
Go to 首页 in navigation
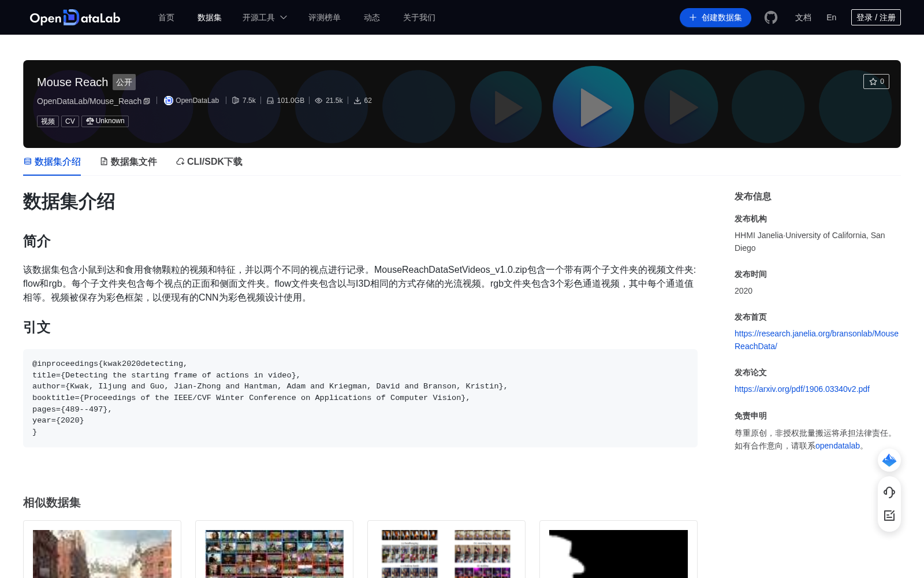coord(166,17)
